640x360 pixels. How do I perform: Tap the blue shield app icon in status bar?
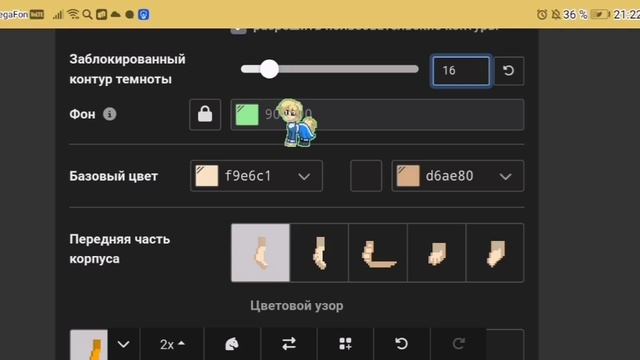tap(144, 15)
